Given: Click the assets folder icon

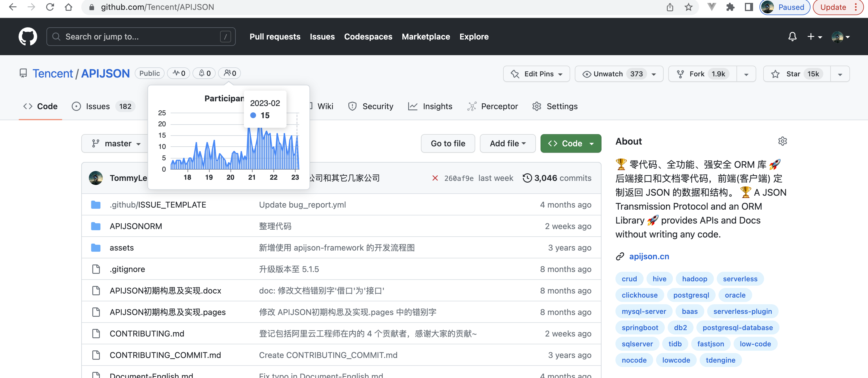Looking at the screenshot, I should [96, 248].
